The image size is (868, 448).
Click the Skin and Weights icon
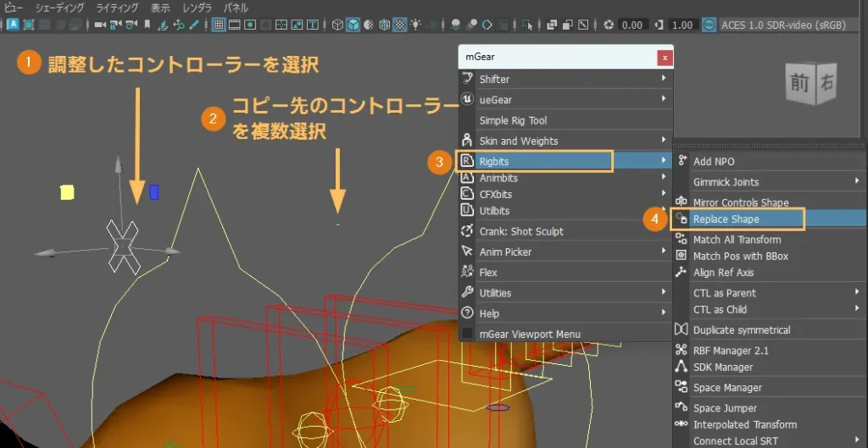point(467,141)
